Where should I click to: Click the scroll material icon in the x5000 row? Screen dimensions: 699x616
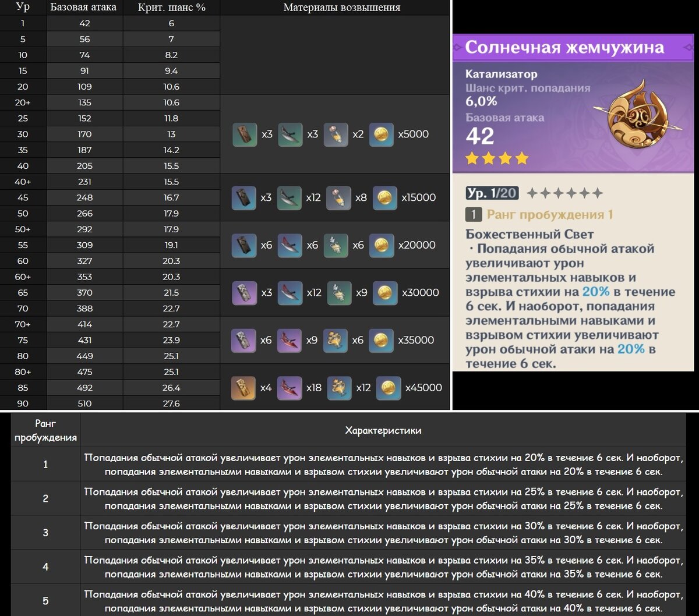click(x=245, y=134)
